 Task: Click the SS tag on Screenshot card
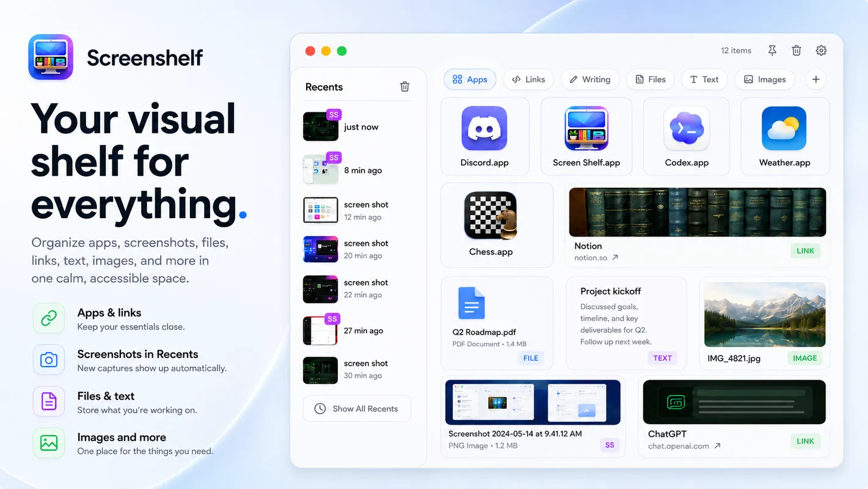(x=610, y=445)
